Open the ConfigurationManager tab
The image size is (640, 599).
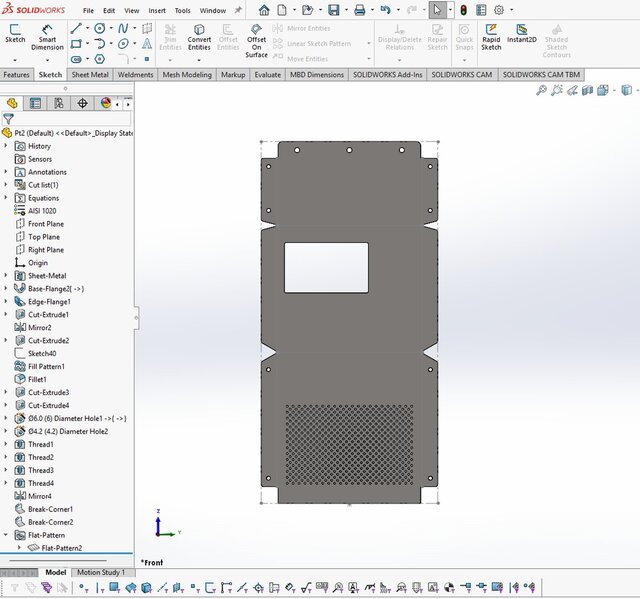pyautogui.click(x=58, y=103)
